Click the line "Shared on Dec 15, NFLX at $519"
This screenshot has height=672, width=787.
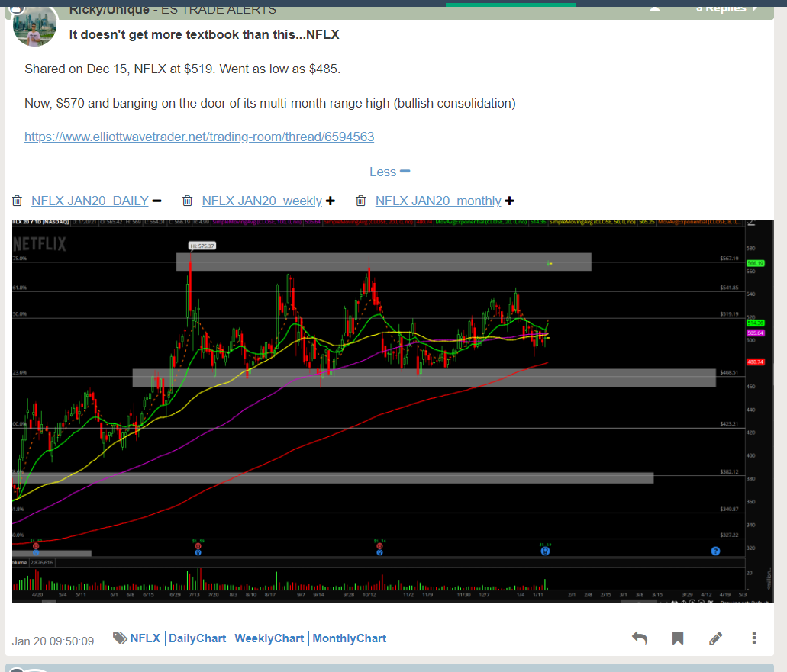tap(182, 69)
